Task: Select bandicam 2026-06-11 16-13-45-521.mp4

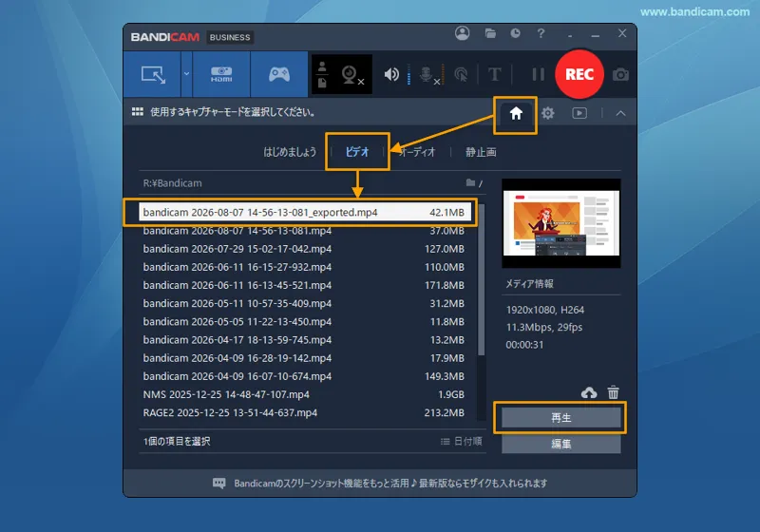Action: tap(305, 285)
